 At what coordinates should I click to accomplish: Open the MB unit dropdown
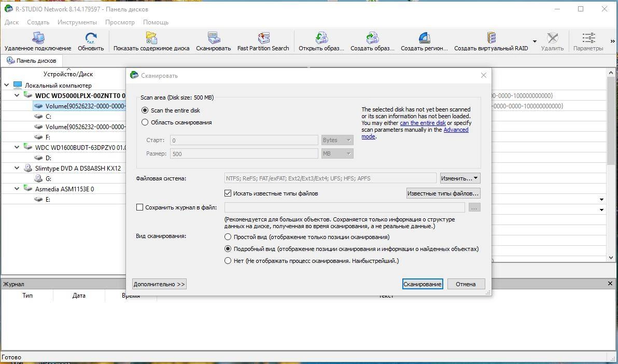pos(338,153)
